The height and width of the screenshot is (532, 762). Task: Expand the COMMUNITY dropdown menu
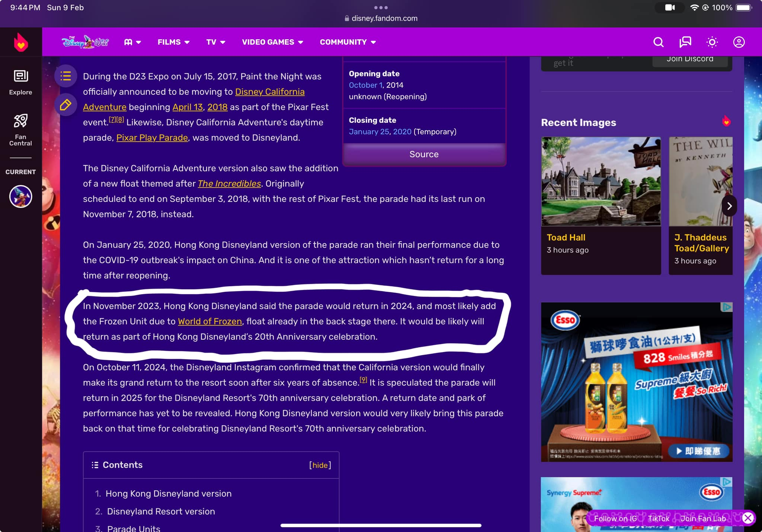[348, 42]
